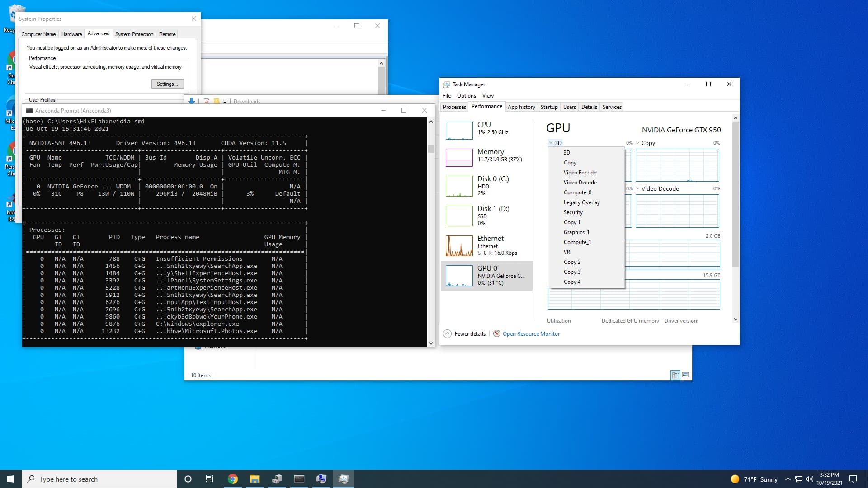Image resolution: width=868 pixels, height=488 pixels.
Task: Click the Task Manager taskbar icon
Action: [x=344, y=479]
